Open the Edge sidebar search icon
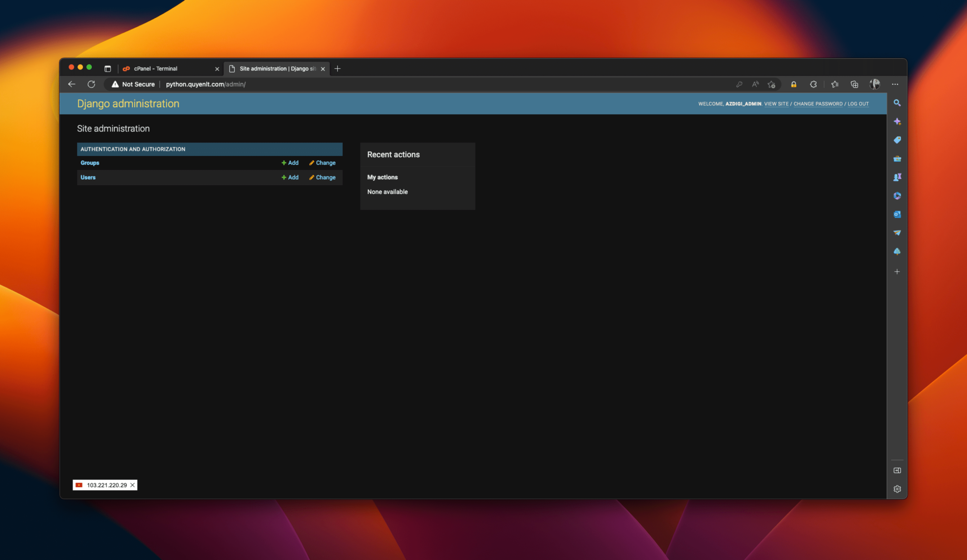 click(x=897, y=103)
